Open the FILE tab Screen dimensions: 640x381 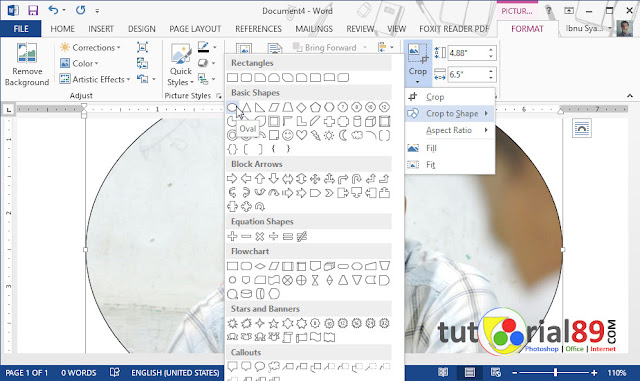coord(21,29)
